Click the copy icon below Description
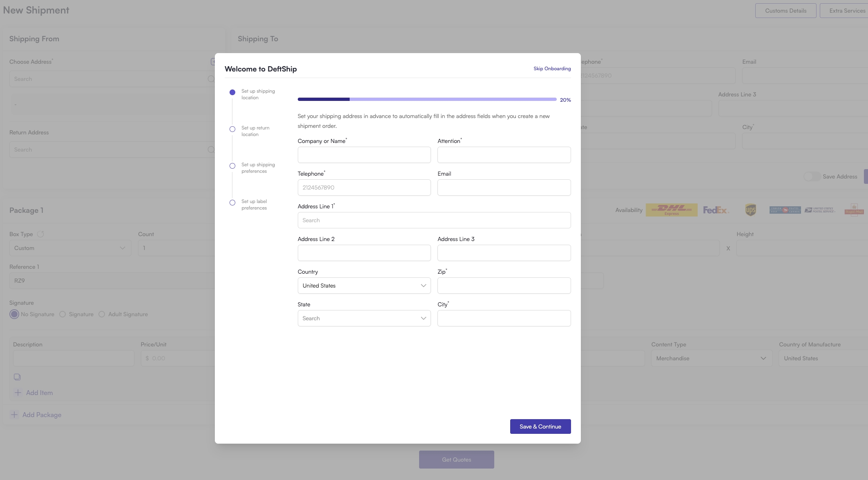This screenshot has width=868, height=480. [x=17, y=377]
